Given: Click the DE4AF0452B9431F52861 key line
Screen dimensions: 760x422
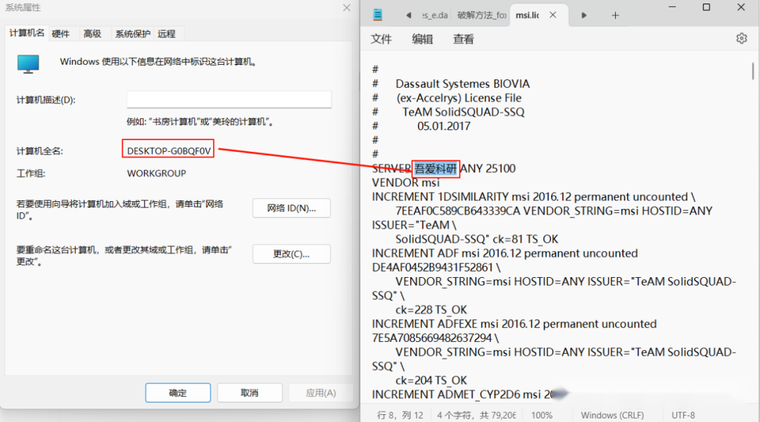Looking at the screenshot, I should point(436,267).
